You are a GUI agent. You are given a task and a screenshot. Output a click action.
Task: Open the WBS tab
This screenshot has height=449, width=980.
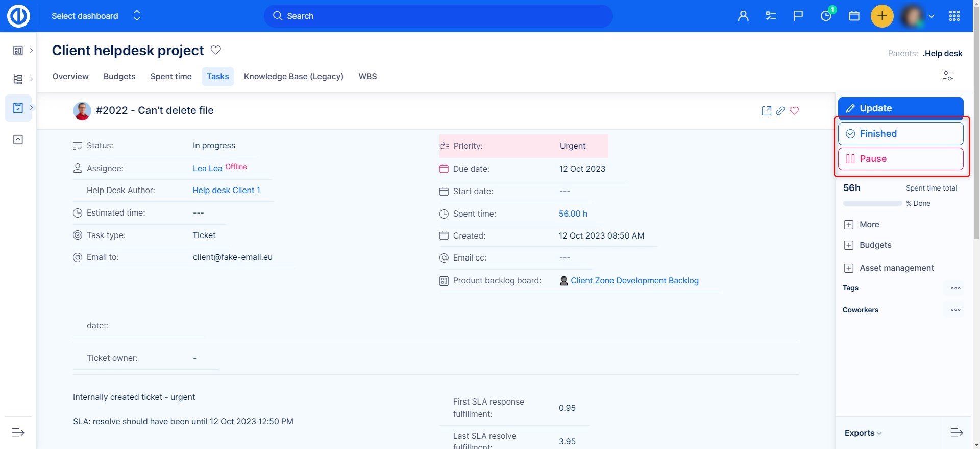pos(367,77)
